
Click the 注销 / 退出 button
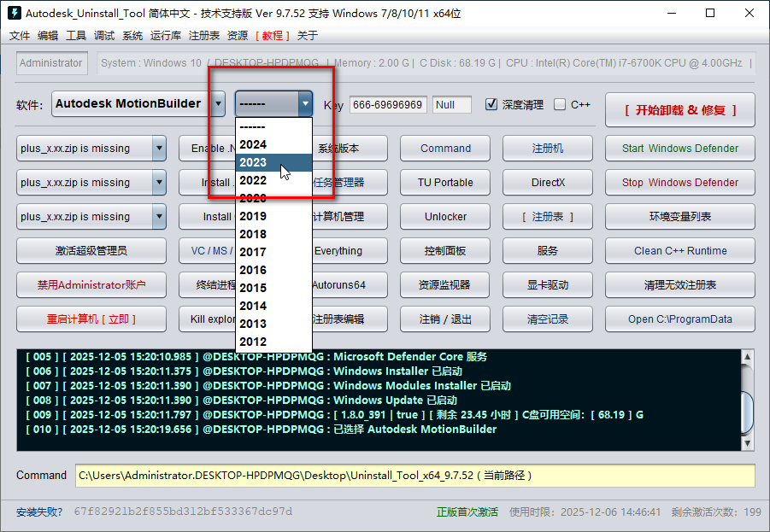point(445,319)
